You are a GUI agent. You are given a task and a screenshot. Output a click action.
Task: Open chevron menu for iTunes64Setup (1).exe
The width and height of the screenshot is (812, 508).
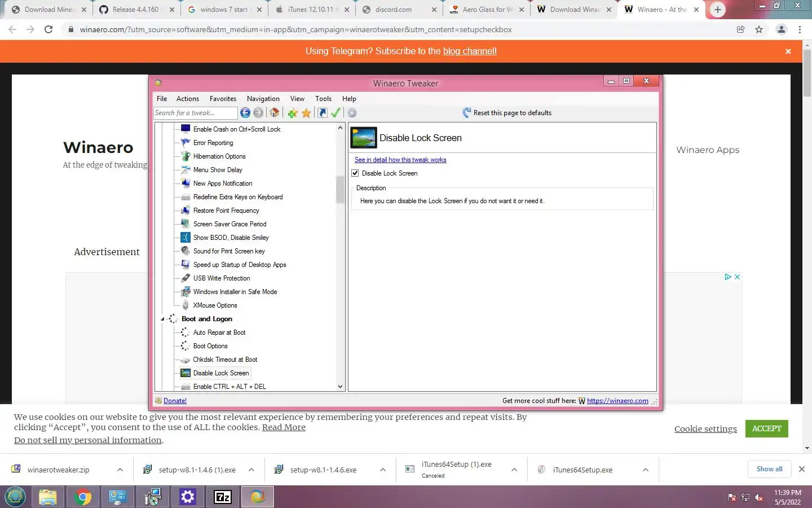point(514,470)
